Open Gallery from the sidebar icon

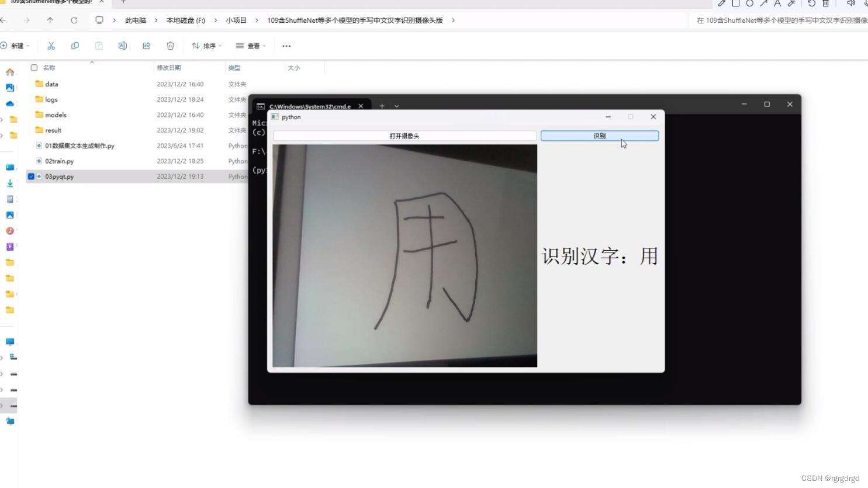pos(10,88)
